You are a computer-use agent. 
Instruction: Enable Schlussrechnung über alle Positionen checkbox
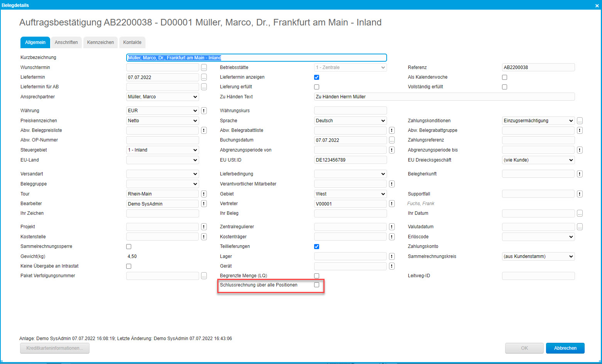click(x=316, y=285)
